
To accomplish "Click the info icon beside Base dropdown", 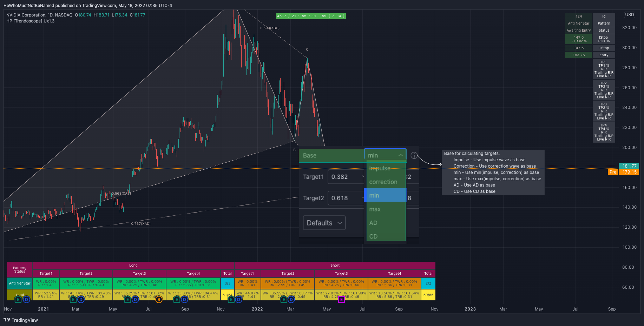I will pyautogui.click(x=414, y=156).
